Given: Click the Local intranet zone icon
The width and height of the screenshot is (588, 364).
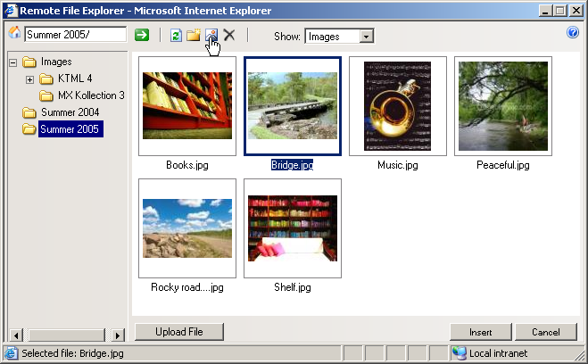Looking at the screenshot, I should click(x=459, y=353).
